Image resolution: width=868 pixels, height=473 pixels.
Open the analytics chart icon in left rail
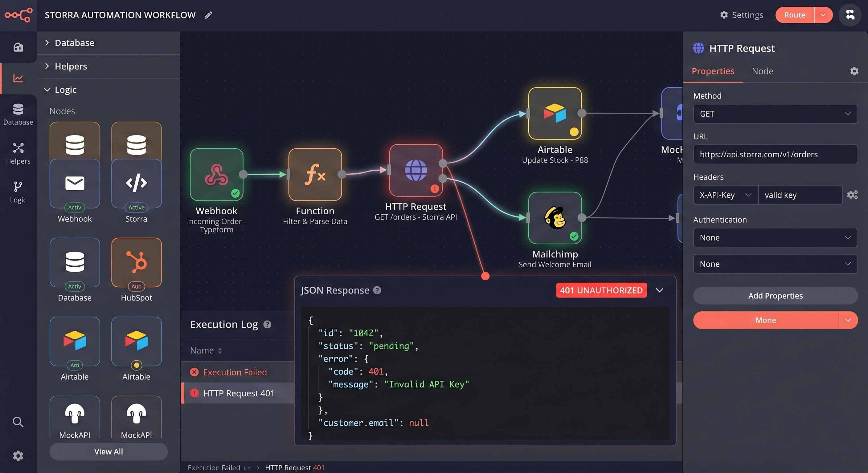(x=18, y=78)
